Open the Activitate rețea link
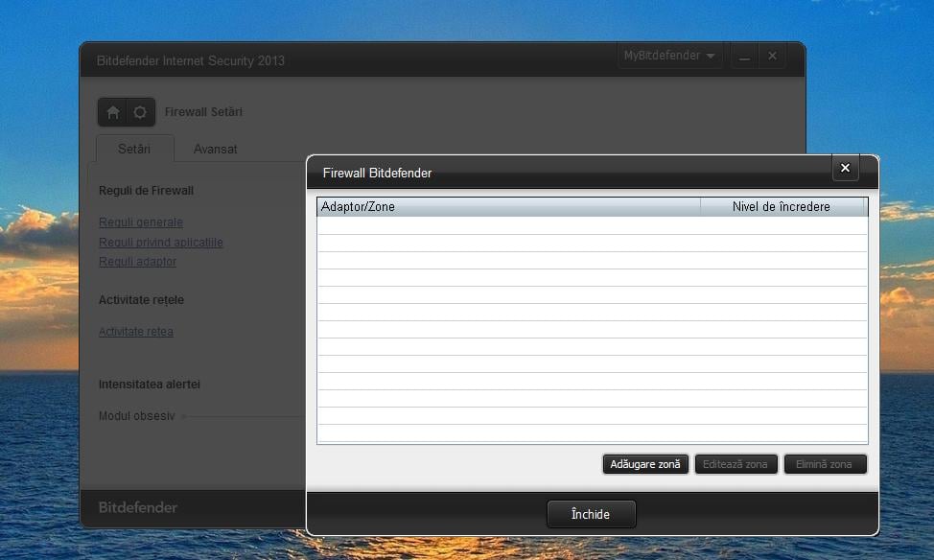Image resolution: width=934 pixels, height=560 pixels. 136,332
